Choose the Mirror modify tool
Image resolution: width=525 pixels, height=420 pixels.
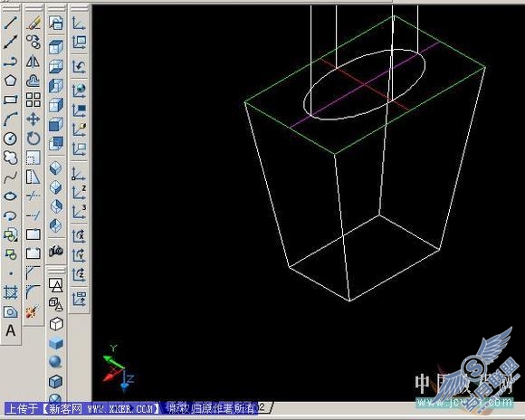tap(33, 62)
